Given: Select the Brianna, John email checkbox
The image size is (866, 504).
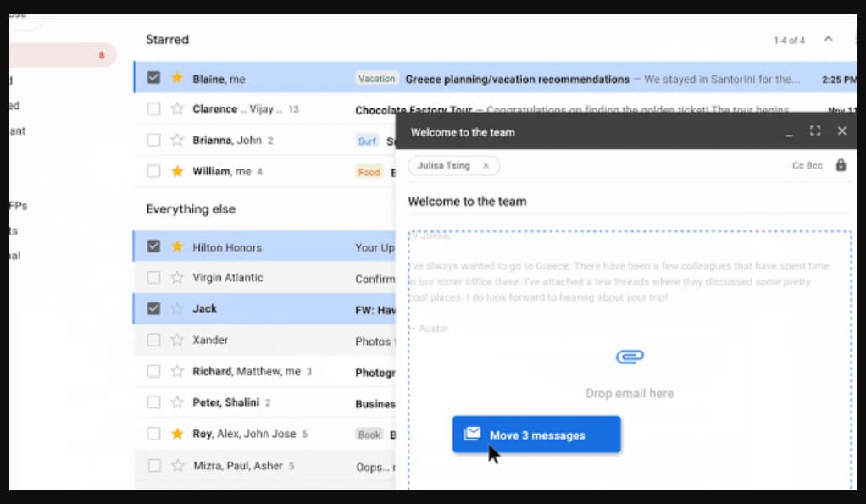Looking at the screenshot, I should (153, 141).
